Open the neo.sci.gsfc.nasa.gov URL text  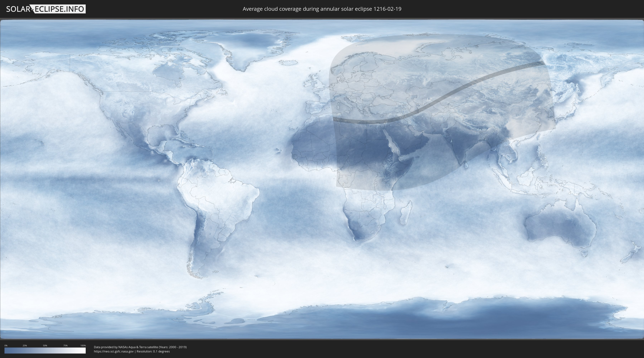[114, 352]
